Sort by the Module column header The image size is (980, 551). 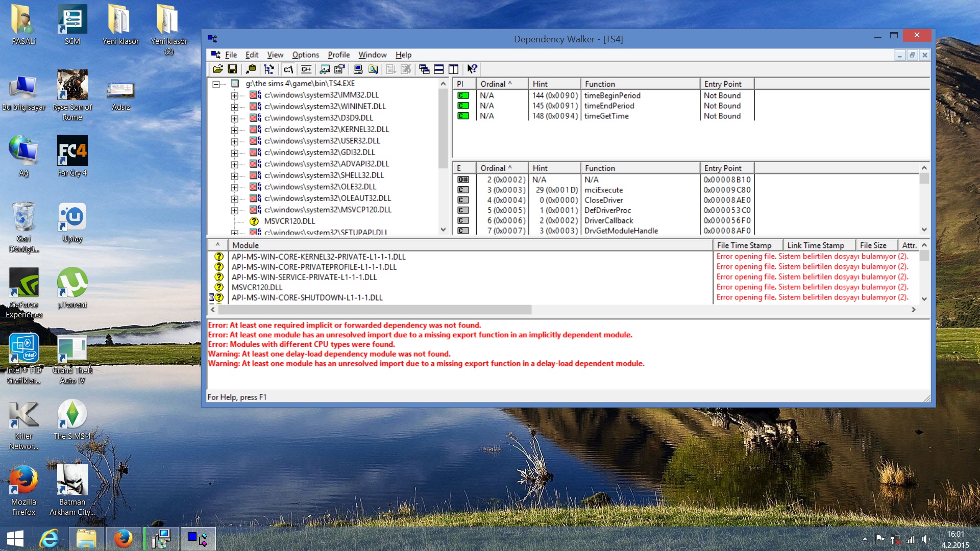469,245
